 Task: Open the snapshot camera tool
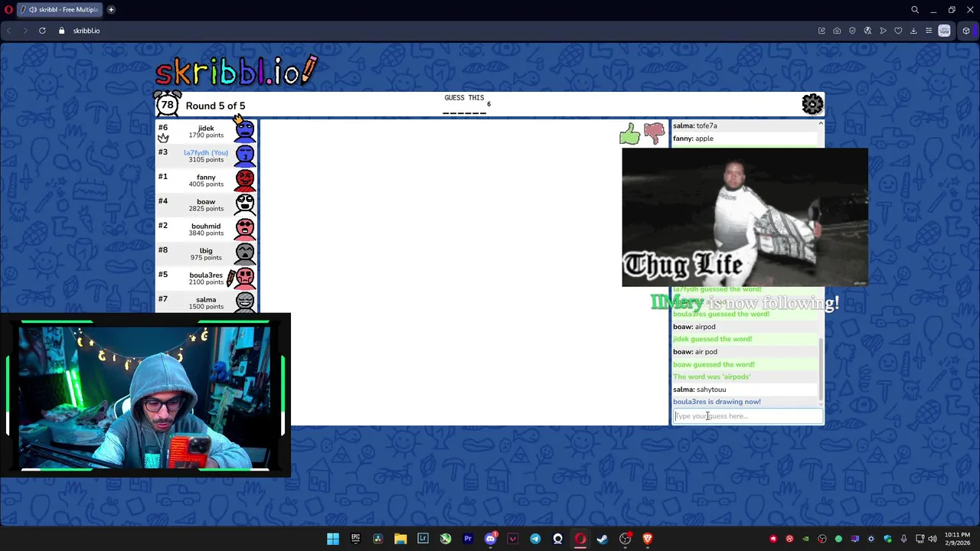tap(837, 31)
